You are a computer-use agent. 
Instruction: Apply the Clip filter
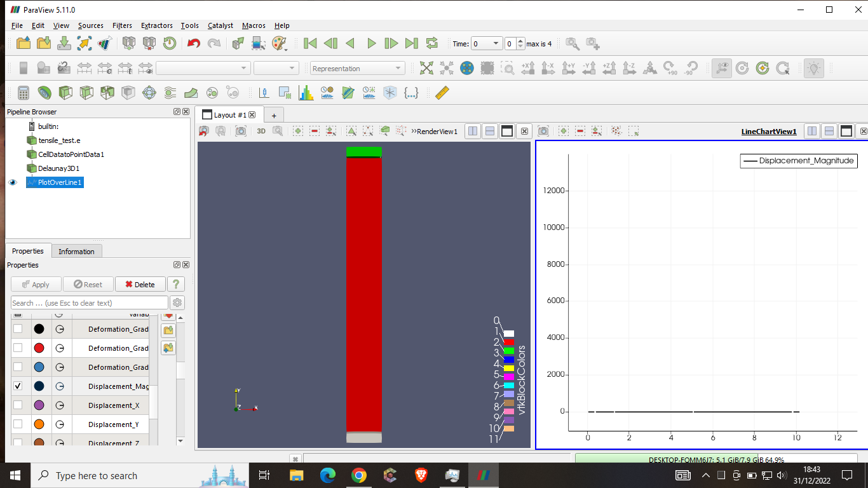[x=65, y=92]
